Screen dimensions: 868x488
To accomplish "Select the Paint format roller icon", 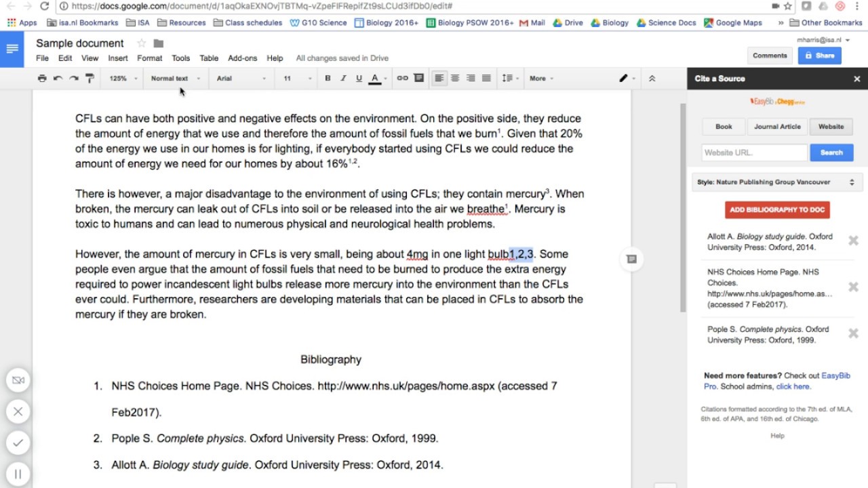I will (x=90, y=79).
